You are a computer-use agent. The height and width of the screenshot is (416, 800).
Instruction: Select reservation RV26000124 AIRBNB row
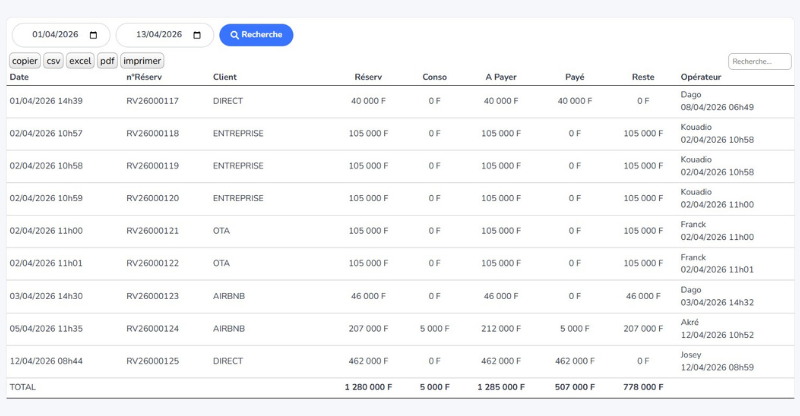pos(152,329)
